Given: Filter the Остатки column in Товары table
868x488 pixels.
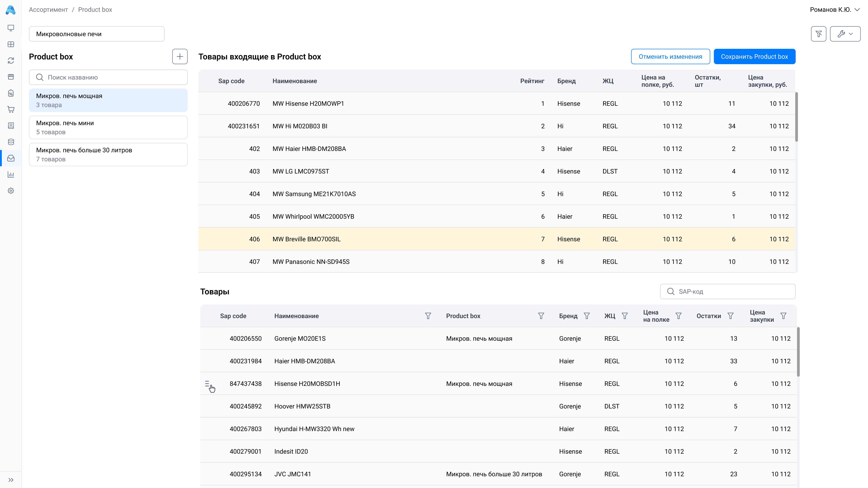Looking at the screenshot, I should (x=731, y=316).
